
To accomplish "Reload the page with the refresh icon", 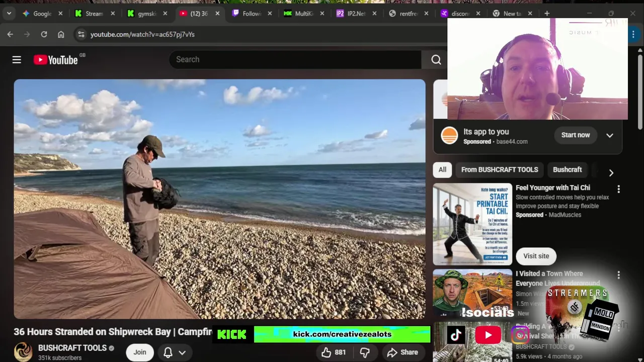I will [44, 34].
